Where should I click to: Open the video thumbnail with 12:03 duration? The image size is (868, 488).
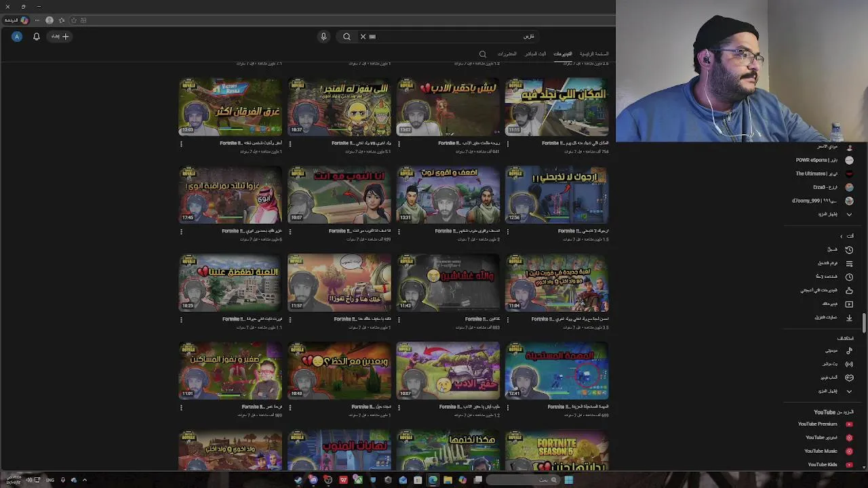[x=231, y=107]
